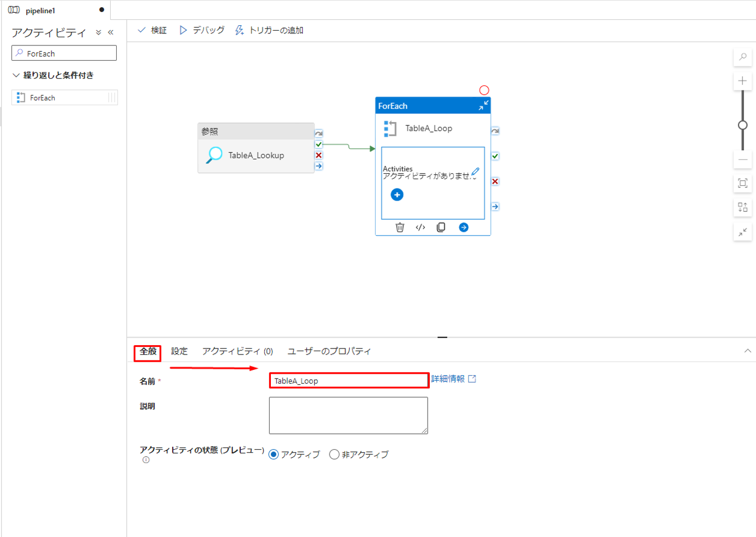This screenshot has width=756, height=537.
Task: Click the ForEach activity icon in the activities list
Action: coord(21,98)
